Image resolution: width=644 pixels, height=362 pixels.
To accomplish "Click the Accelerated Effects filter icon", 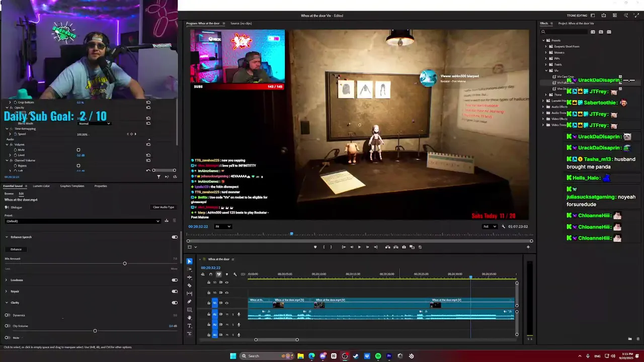I will [593, 32].
